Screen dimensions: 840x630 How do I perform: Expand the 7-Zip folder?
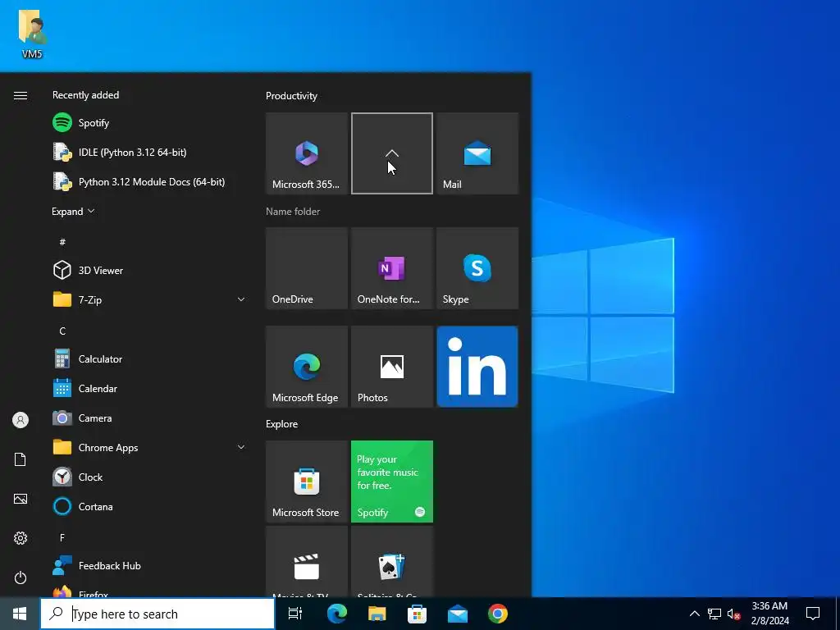[x=148, y=299]
